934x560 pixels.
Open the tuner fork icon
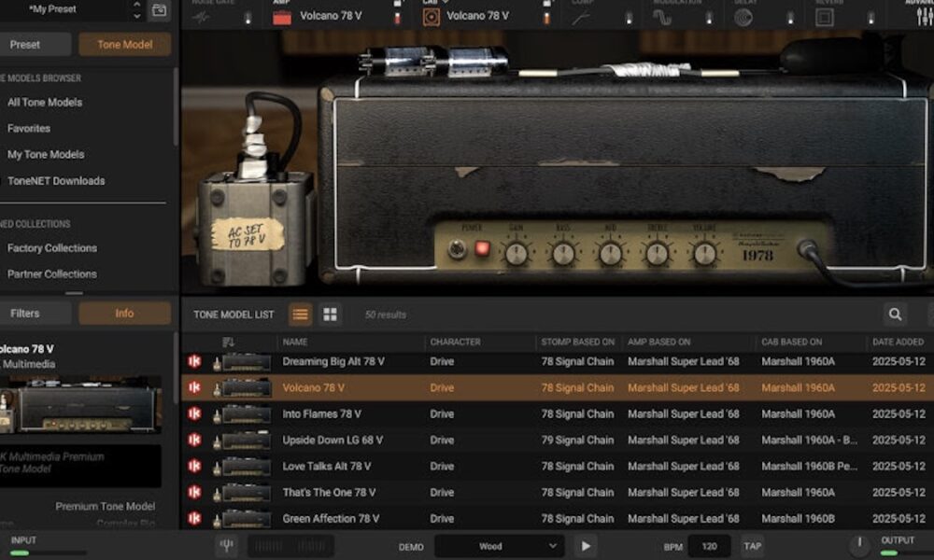pyautogui.click(x=226, y=545)
